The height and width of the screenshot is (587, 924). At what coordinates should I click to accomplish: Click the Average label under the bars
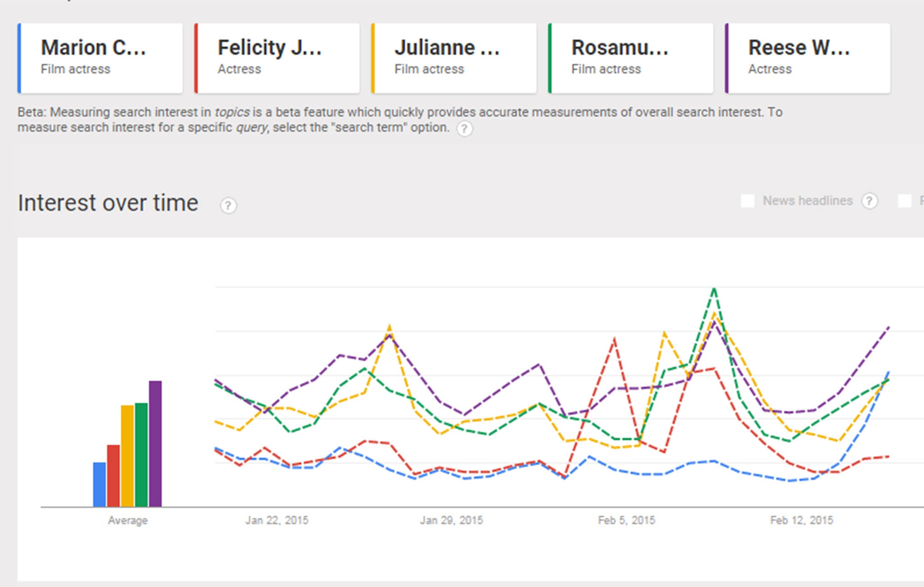coord(128,521)
